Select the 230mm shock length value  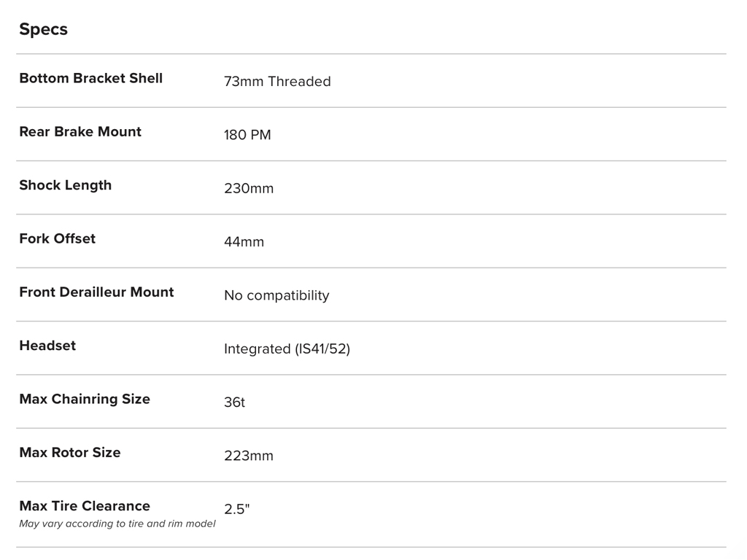coord(249,188)
